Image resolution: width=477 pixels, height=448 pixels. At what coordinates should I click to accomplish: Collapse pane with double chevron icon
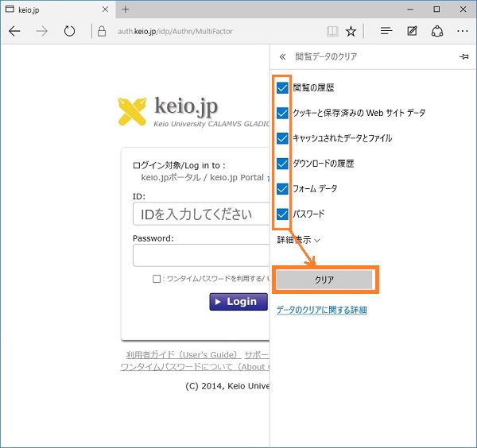(282, 57)
